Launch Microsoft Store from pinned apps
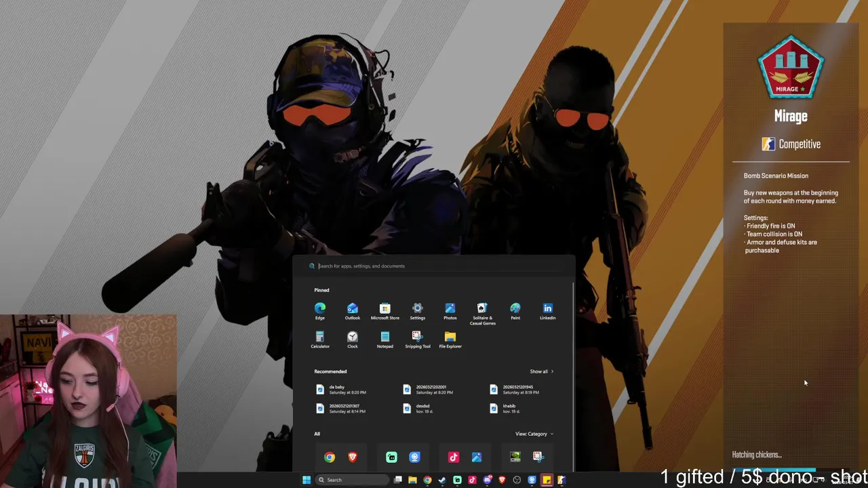868x488 pixels. click(x=384, y=311)
